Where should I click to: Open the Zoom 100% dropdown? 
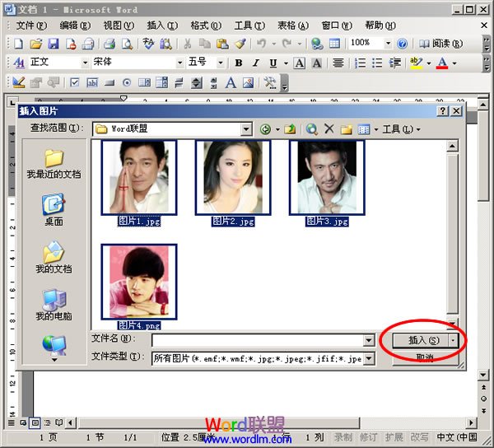click(x=388, y=43)
